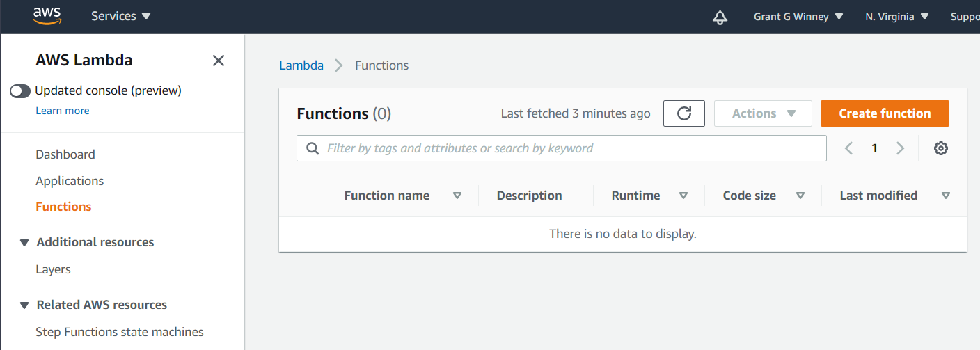The height and width of the screenshot is (350, 980).
Task: Open the Support menu
Action: coord(965,17)
